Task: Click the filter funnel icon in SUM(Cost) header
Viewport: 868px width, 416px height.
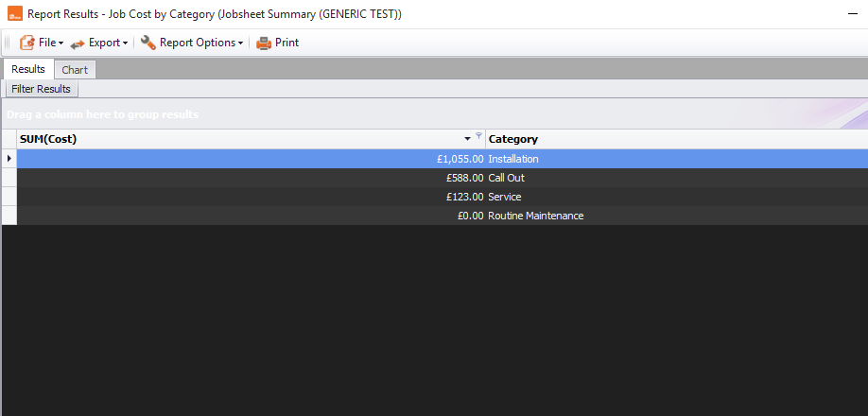Action: point(478,135)
